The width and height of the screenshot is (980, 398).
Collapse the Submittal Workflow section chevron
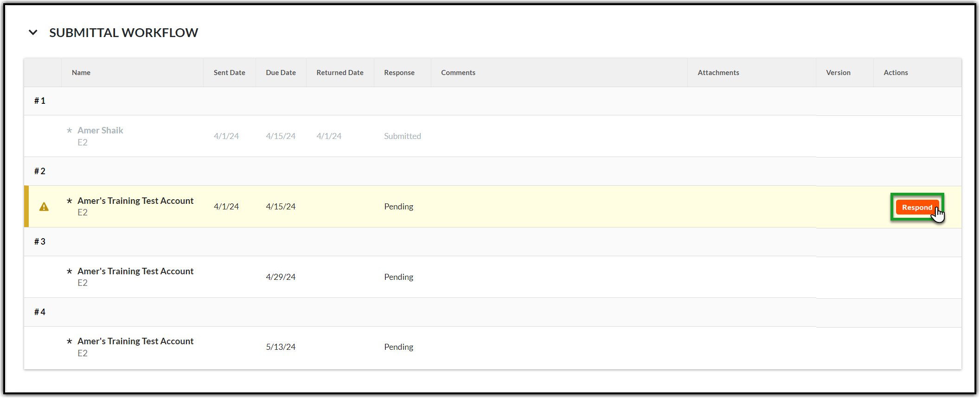(33, 32)
